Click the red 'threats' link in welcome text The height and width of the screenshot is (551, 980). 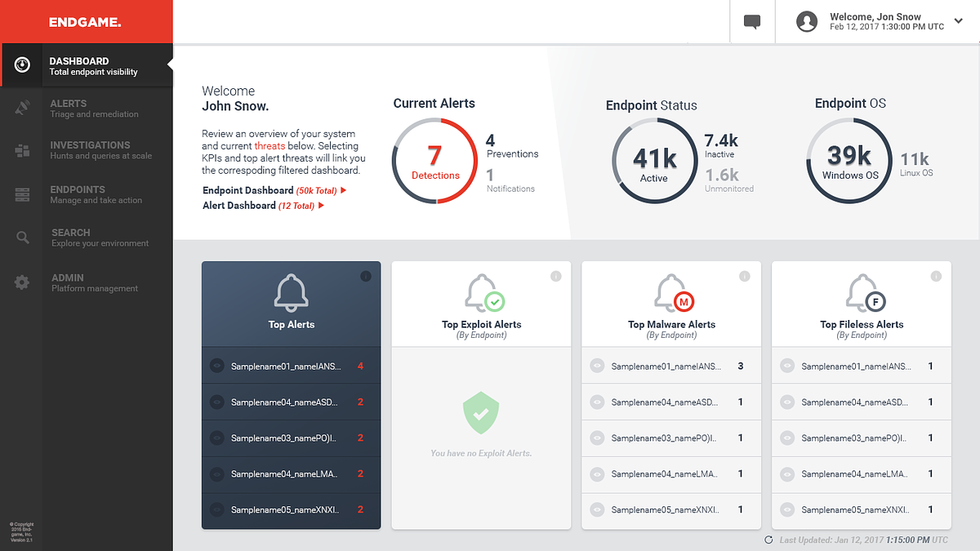pos(269,146)
